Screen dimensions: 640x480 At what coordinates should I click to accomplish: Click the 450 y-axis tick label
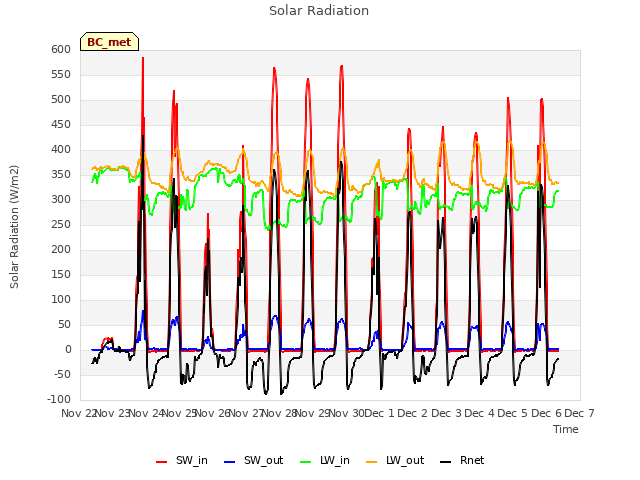[x=61, y=124]
